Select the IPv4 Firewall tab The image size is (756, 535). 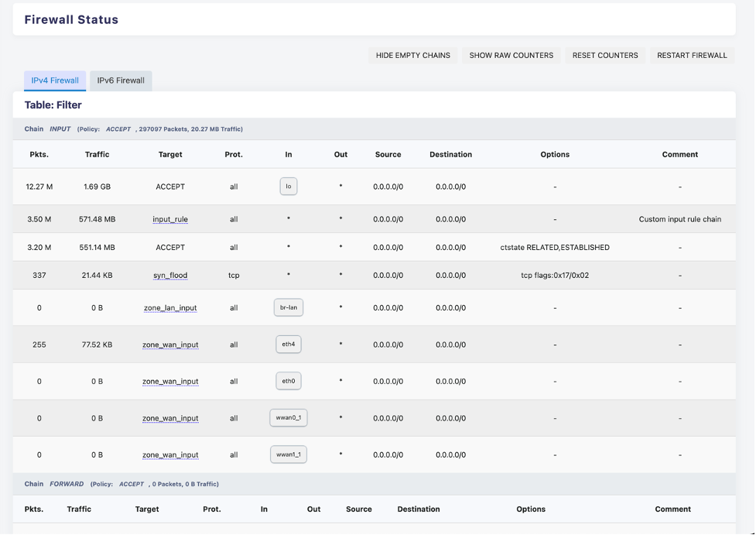pos(54,81)
